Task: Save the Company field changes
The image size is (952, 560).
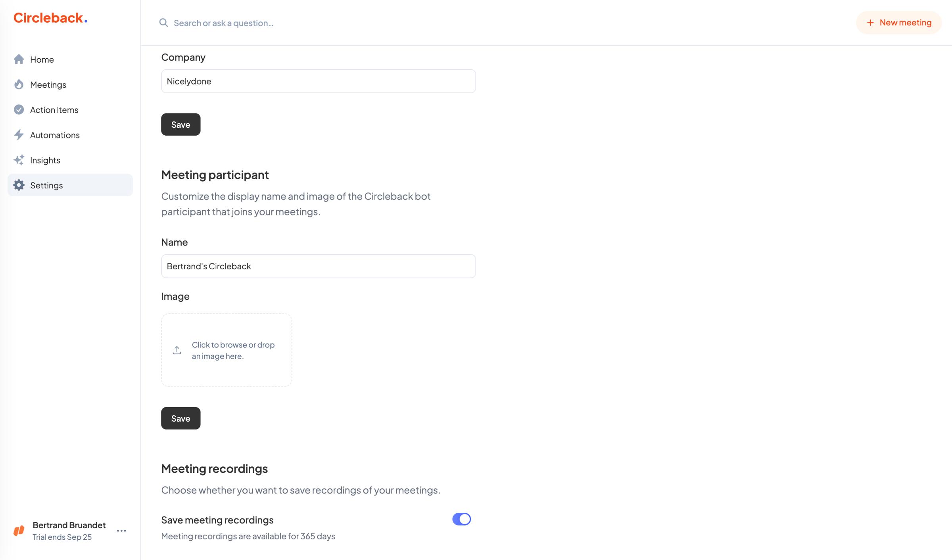Action: click(180, 125)
